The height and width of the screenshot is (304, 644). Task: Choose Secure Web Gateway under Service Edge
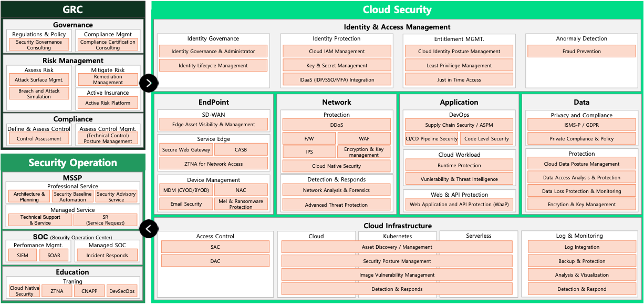click(186, 150)
